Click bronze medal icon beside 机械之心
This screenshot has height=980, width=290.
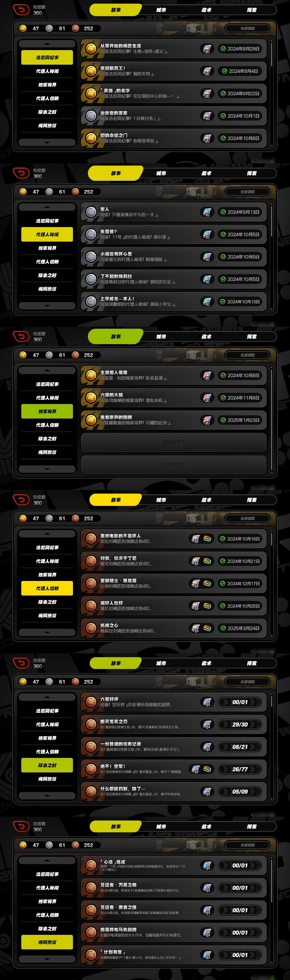[91, 628]
